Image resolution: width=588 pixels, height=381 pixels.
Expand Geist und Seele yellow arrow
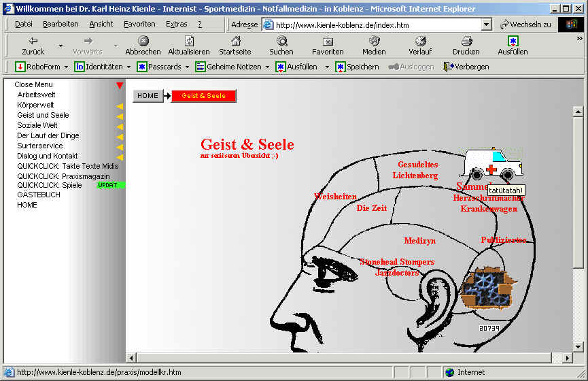120,116
